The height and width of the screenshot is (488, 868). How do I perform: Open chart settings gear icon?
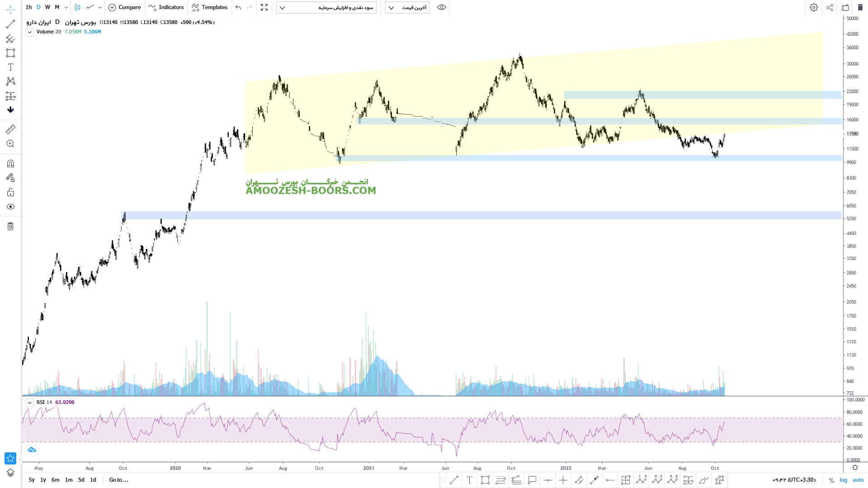pos(814,7)
